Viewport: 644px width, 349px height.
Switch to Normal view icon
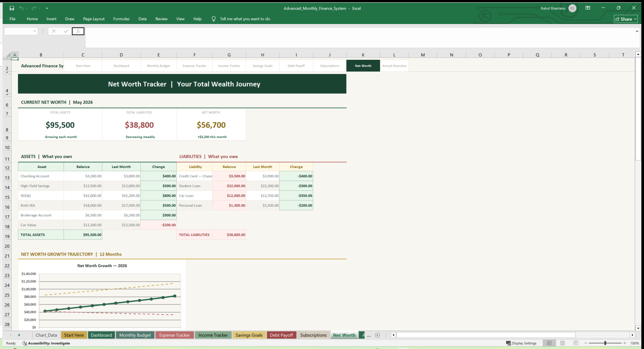pyautogui.click(x=550, y=343)
